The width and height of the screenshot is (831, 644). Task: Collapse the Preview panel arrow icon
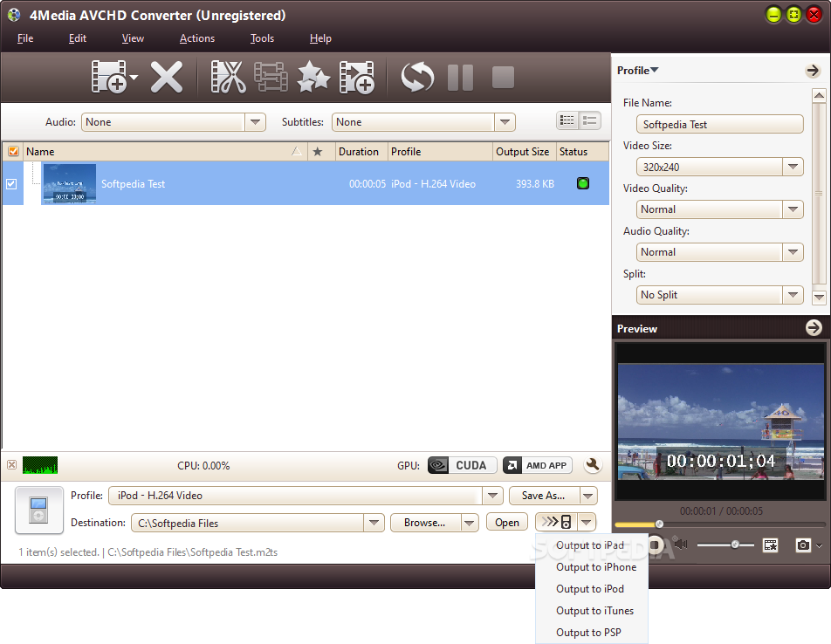(x=814, y=328)
